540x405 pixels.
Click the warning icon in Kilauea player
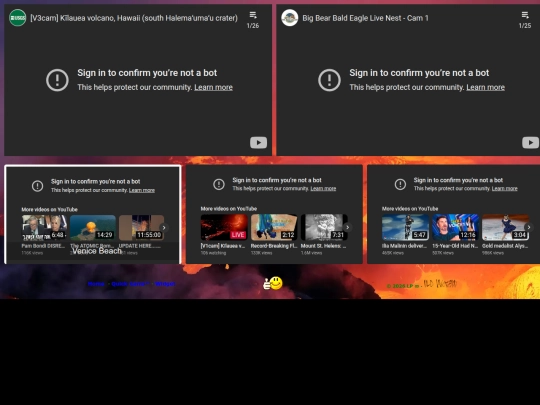coord(57,80)
